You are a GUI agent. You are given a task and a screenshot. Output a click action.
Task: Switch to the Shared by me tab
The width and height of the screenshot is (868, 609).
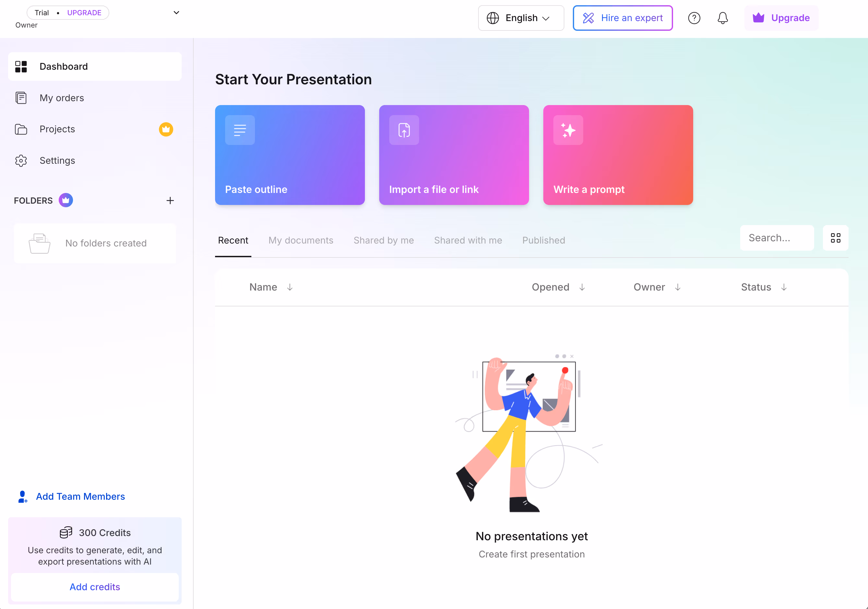384,240
